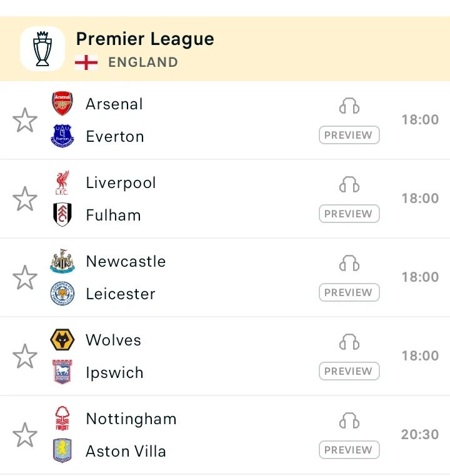View preview for Newcastle vs Leicester
The image size is (450, 476).
point(349,292)
